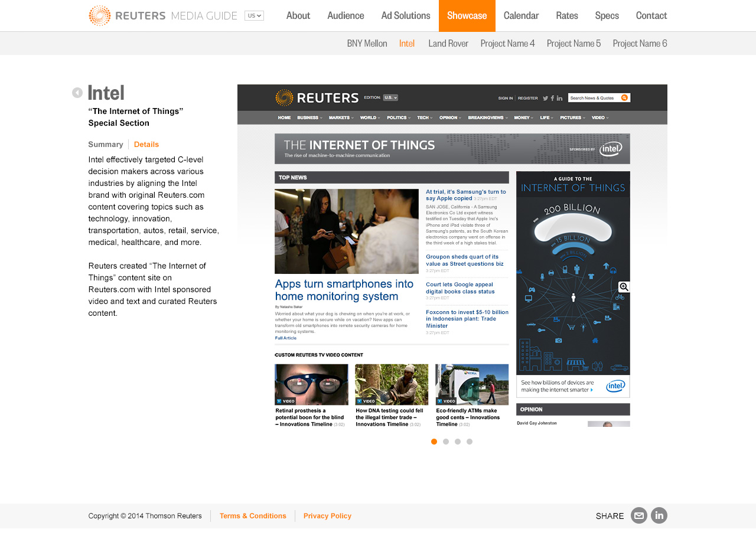Switch to the Summary tab
This screenshot has height=552, width=756.
(x=106, y=145)
